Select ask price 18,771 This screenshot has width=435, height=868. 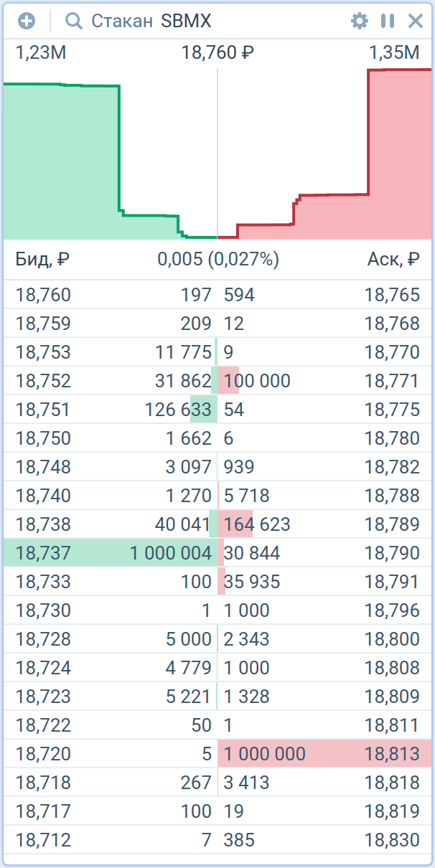392,381
